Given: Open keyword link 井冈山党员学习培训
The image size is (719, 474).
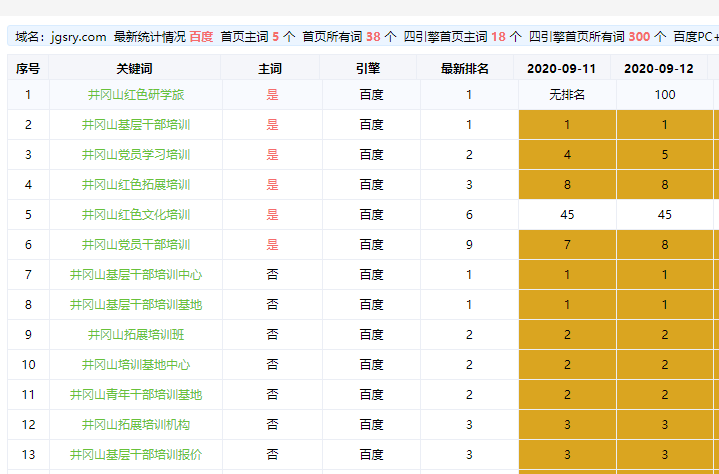Looking at the screenshot, I should pyautogui.click(x=136, y=155).
